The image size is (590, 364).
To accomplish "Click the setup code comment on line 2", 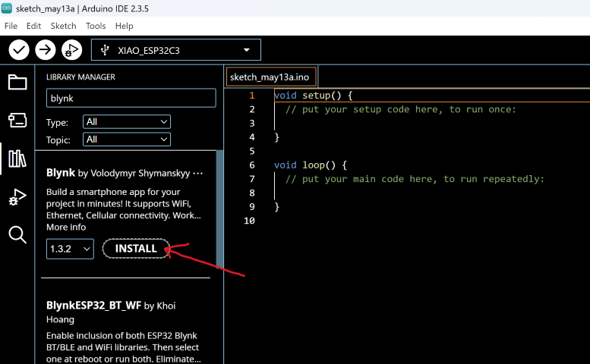I will click(x=401, y=109).
